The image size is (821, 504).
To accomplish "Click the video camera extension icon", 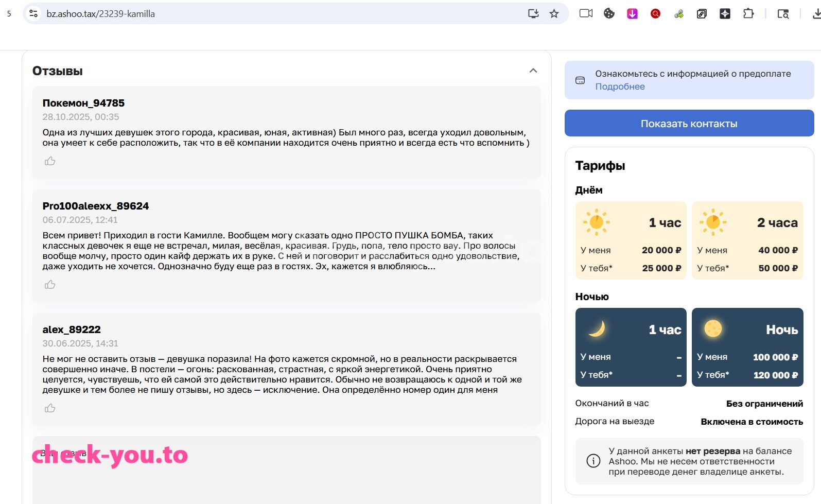I will click(586, 14).
